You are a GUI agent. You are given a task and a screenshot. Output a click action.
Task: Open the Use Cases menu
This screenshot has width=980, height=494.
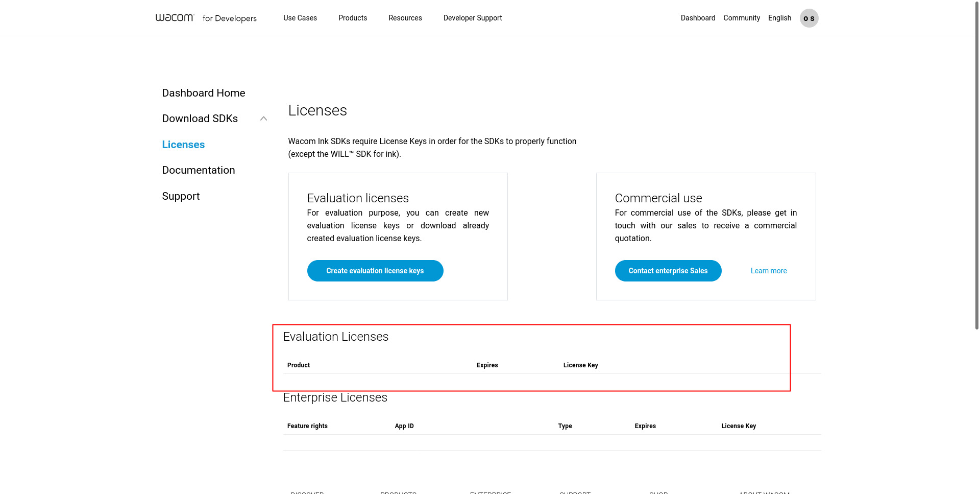pos(300,18)
